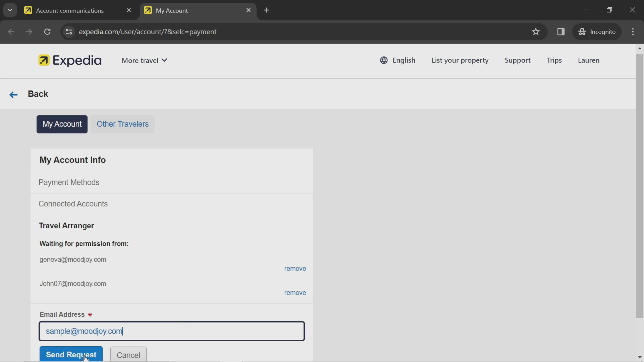Click Connected Accounts section expander
Viewport: 644px width, 362px height.
pos(73,204)
